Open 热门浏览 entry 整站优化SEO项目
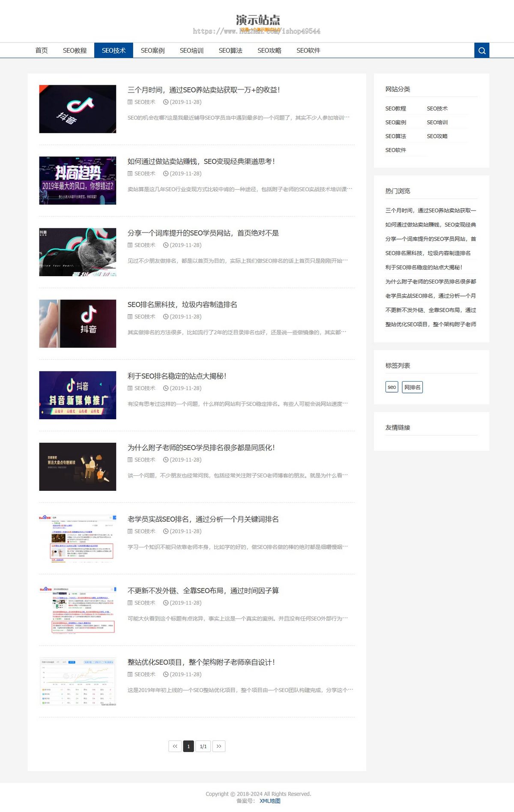514x812 pixels. click(431, 324)
